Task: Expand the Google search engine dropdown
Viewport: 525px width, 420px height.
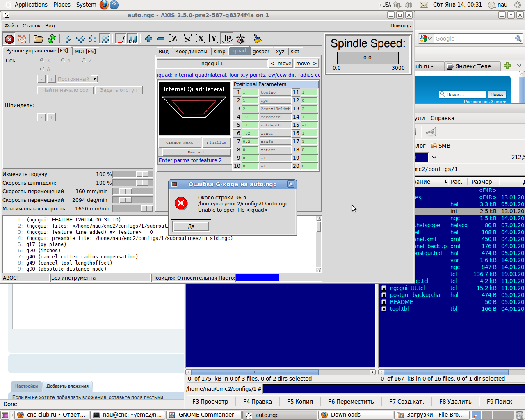Action: click(x=430, y=39)
